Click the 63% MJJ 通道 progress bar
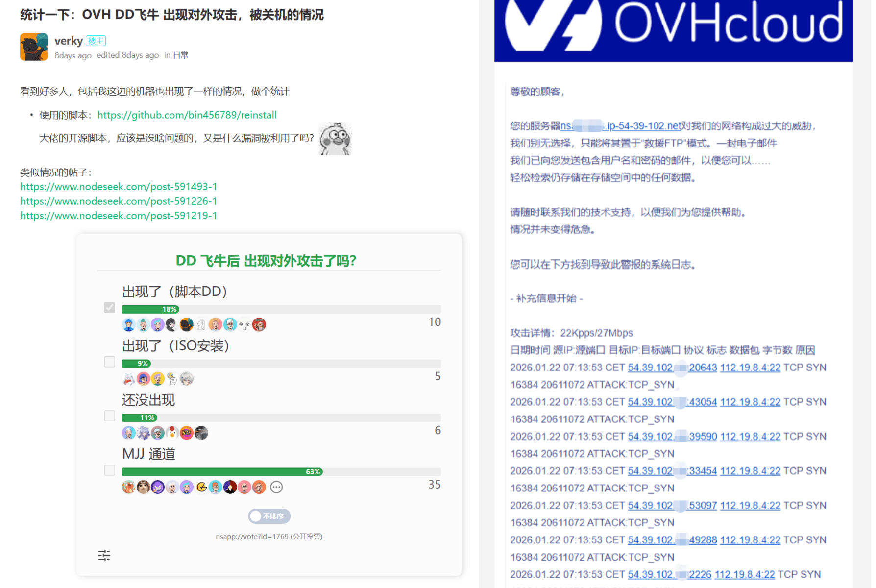 pyautogui.click(x=222, y=472)
